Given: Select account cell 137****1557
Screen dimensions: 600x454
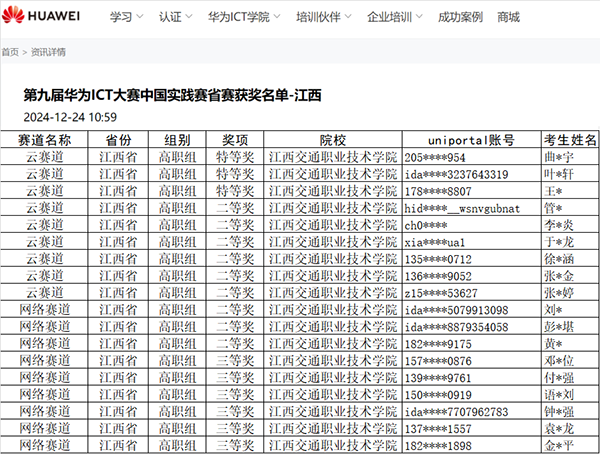Looking at the screenshot, I should click(x=472, y=428).
